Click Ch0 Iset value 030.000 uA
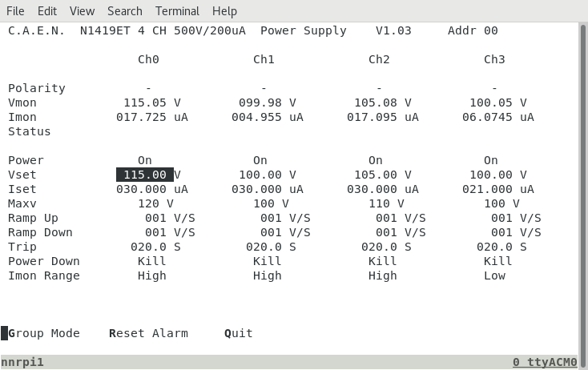Screen dimensions: 588x370 click(x=152, y=189)
